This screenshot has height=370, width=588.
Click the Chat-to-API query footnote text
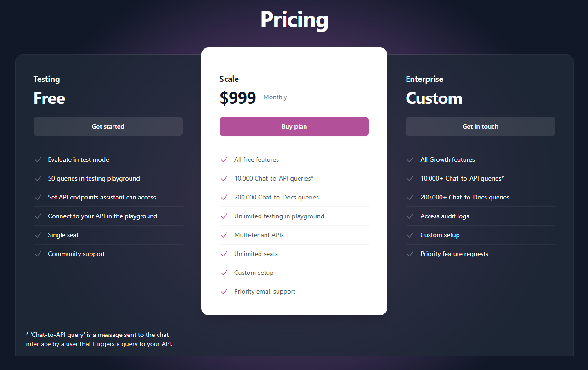coord(99,339)
